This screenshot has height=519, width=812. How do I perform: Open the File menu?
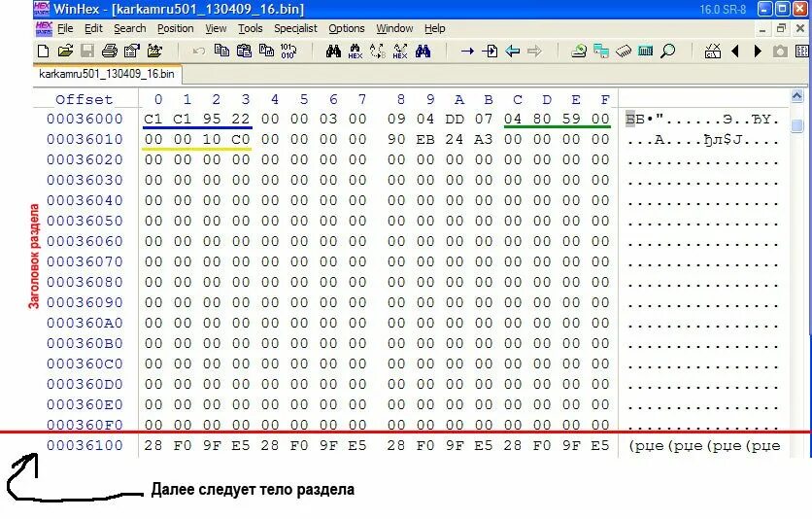coord(65,28)
